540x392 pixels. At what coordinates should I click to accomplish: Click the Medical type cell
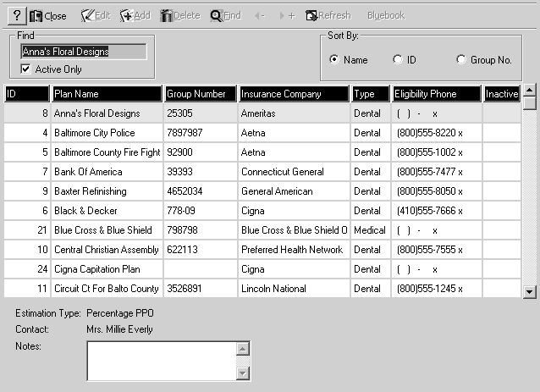pyautogui.click(x=370, y=230)
